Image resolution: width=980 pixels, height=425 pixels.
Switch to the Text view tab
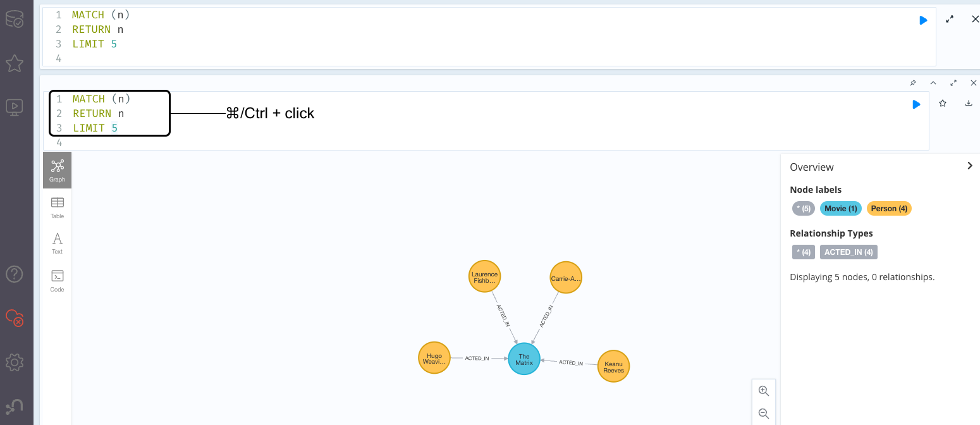point(57,243)
